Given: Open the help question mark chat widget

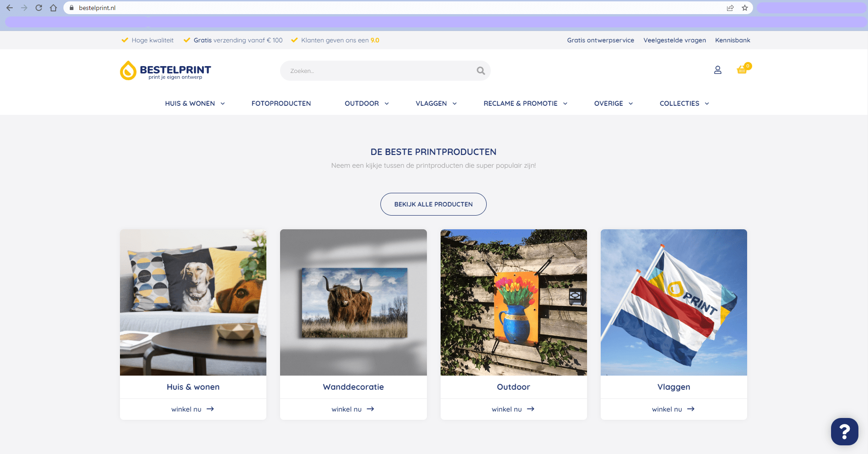Looking at the screenshot, I should pos(844,431).
